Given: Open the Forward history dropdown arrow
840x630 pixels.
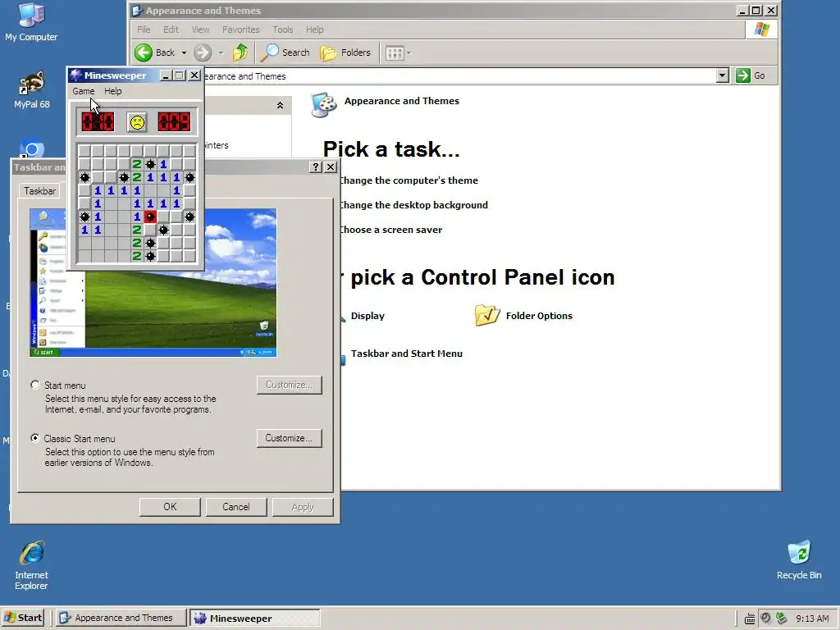Looking at the screenshot, I should coord(221,52).
